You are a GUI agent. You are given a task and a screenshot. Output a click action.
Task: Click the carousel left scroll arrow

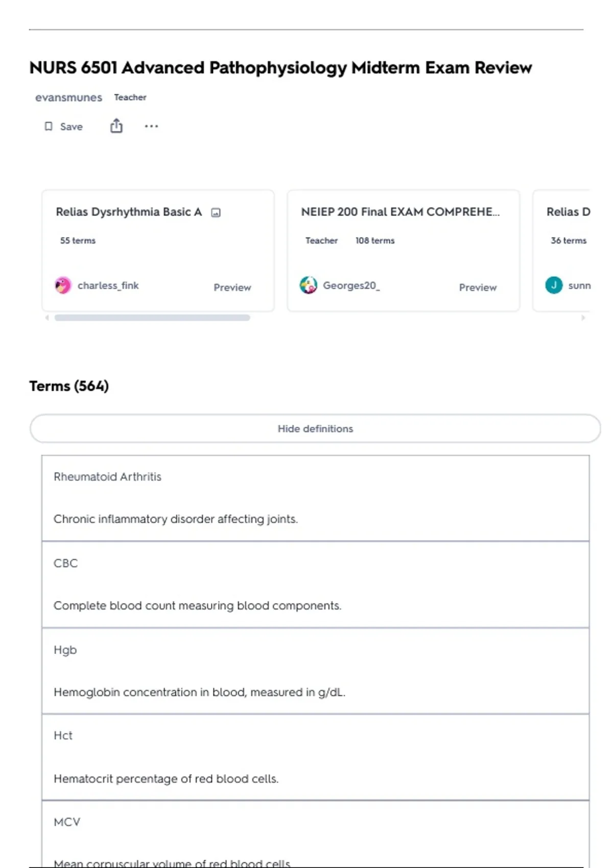[x=47, y=318]
